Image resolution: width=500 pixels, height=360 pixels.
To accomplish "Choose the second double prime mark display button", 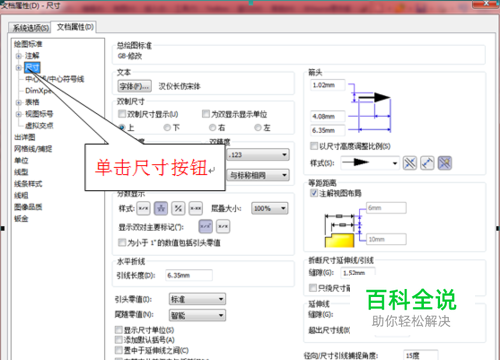I will [x=223, y=227].
